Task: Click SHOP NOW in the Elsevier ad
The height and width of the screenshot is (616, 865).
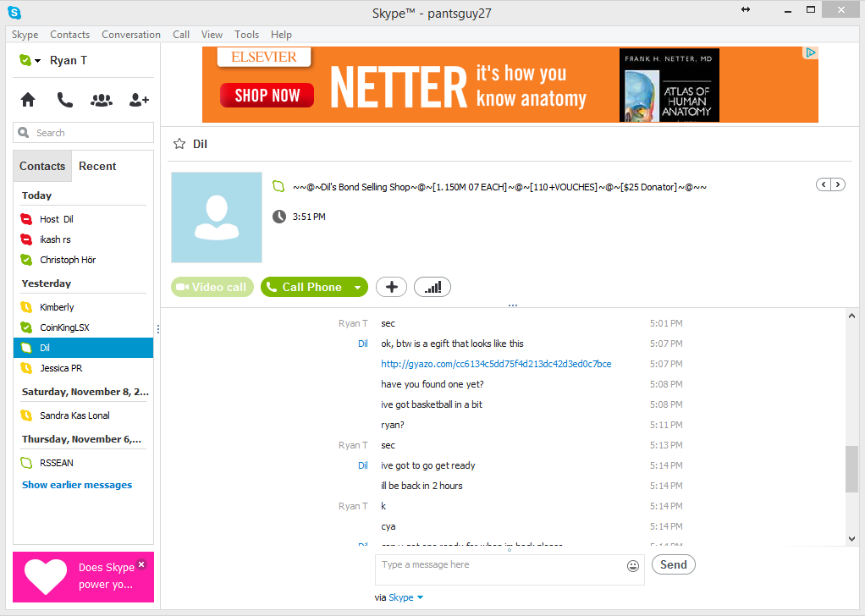Action: click(267, 96)
